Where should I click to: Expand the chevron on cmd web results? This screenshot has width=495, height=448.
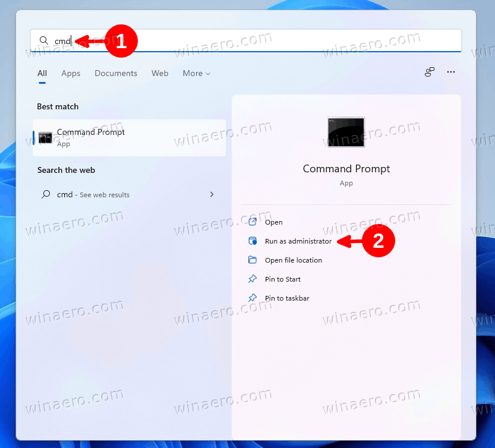[212, 194]
